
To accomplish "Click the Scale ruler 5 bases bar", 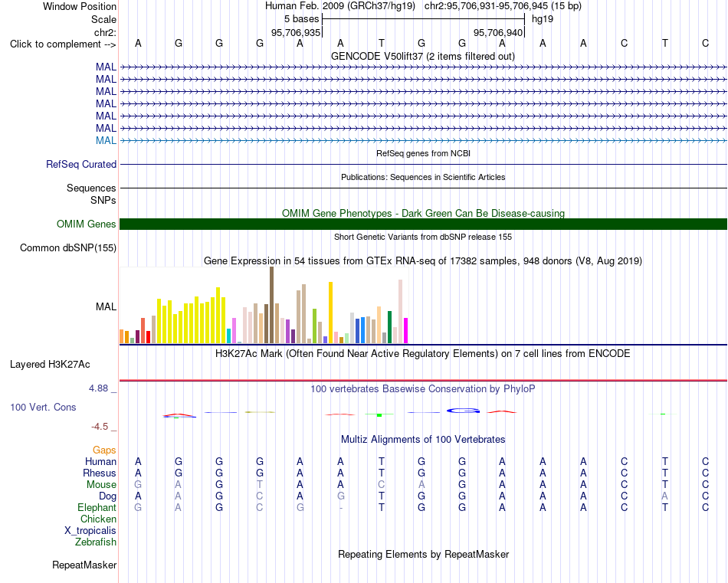I will coord(423,19).
